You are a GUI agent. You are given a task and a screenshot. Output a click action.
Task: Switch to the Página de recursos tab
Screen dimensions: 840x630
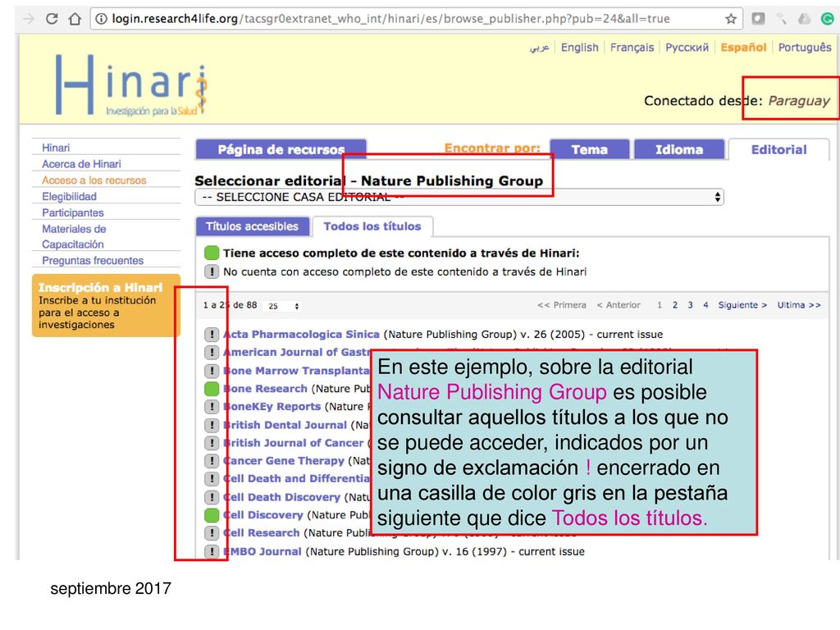coord(281,149)
